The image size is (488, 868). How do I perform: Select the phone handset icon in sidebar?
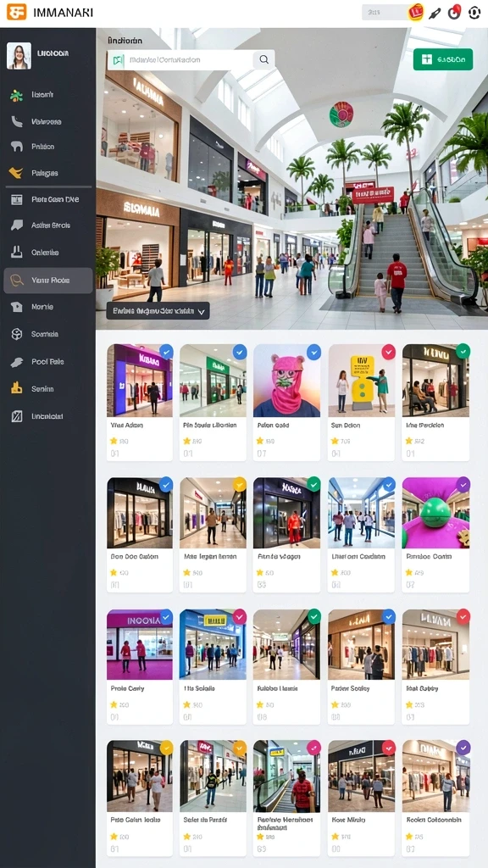coord(17,121)
